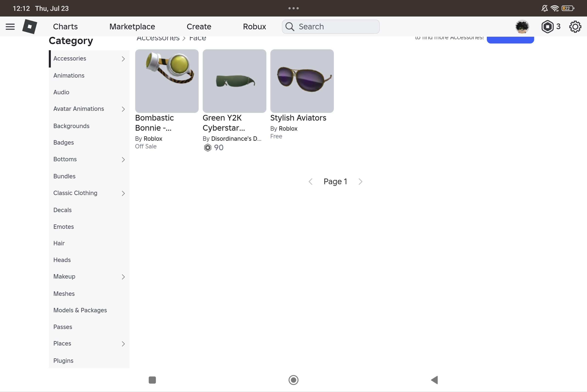
Task: Open the Green Y2K Cyberstar glasses thumbnail
Action: pos(234,81)
